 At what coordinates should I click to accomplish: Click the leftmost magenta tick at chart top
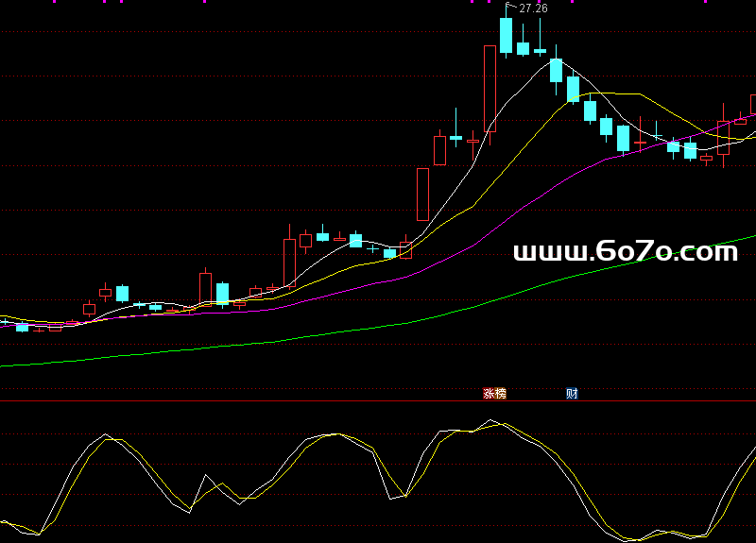tap(52, 2)
